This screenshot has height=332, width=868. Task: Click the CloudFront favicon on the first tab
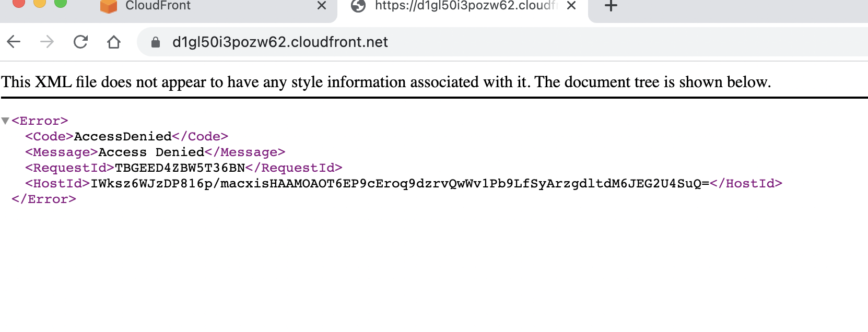coord(108,6)
